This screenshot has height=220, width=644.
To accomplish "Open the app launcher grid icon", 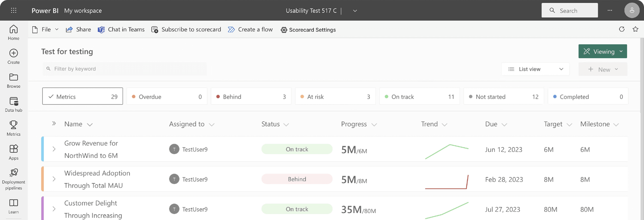I will 14,11.
